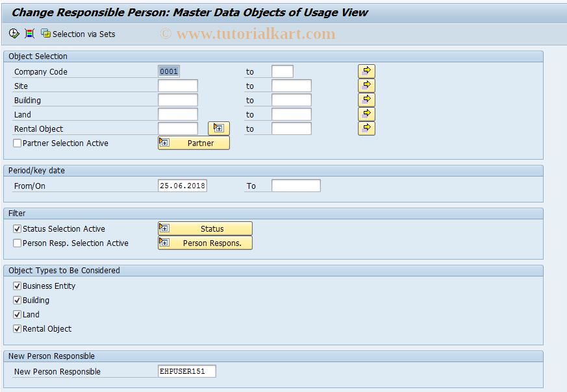Click the Company Code from field
This screenshot has height=392, width=567.
point(169,71)
